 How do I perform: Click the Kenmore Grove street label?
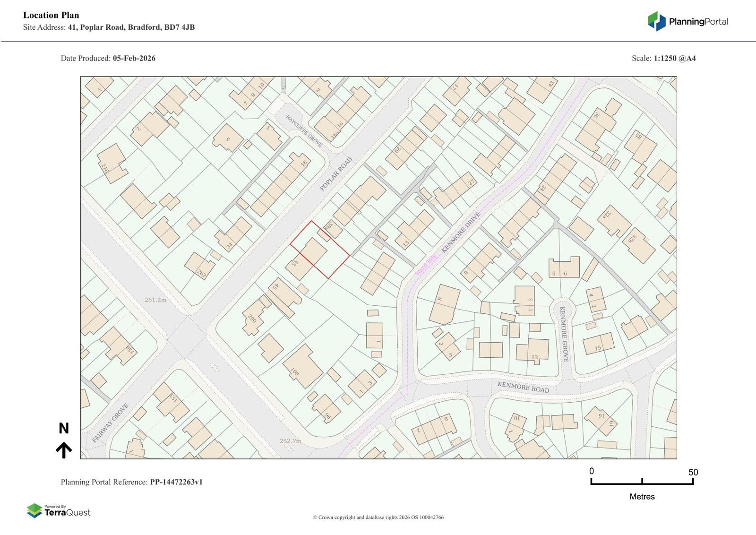[x=564, y=334]
